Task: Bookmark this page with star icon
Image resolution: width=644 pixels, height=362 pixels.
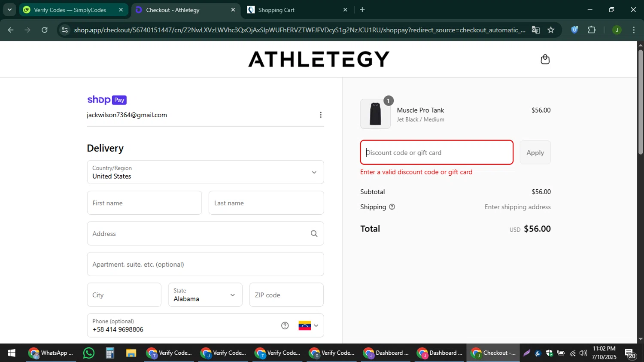Action: [551, 30]
